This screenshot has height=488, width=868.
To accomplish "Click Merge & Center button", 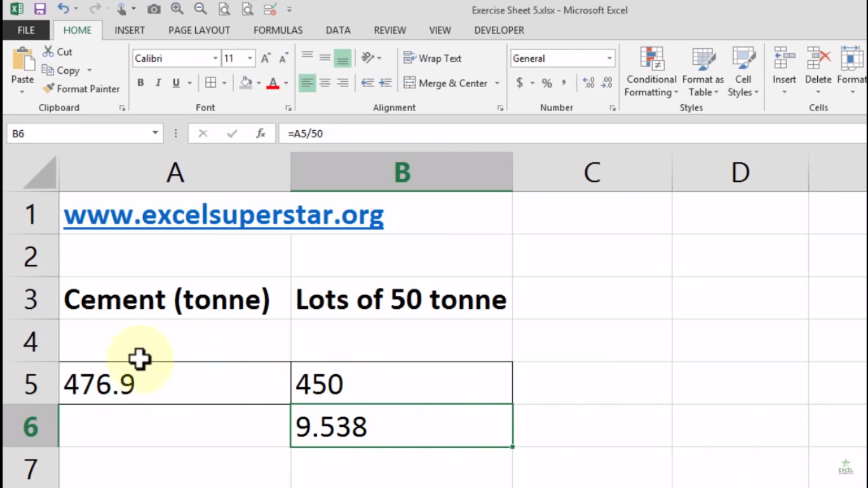I will [445, 83].
